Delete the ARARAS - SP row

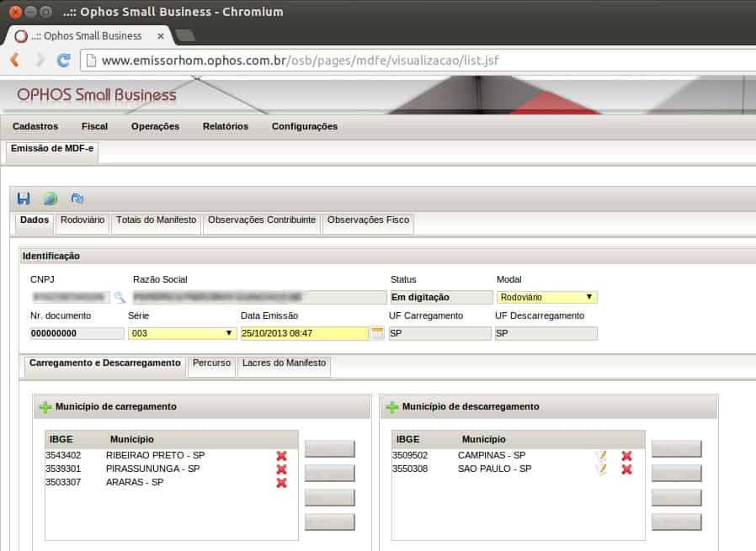point(281,483)
